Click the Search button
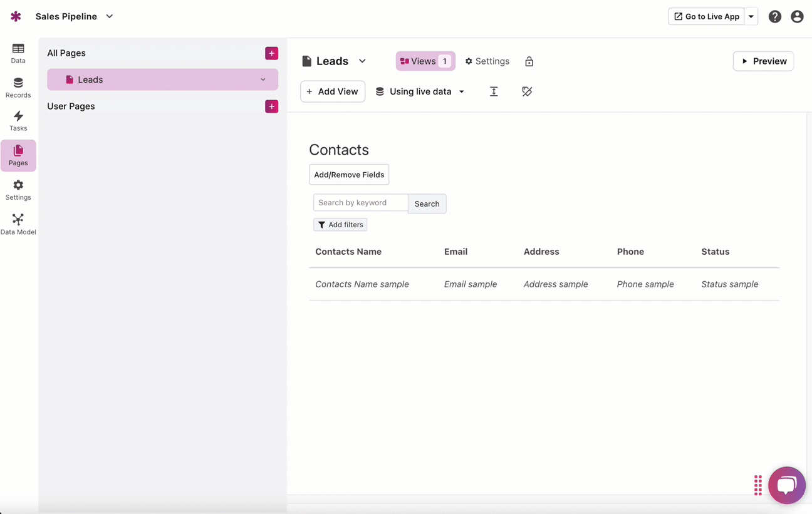 427,203
